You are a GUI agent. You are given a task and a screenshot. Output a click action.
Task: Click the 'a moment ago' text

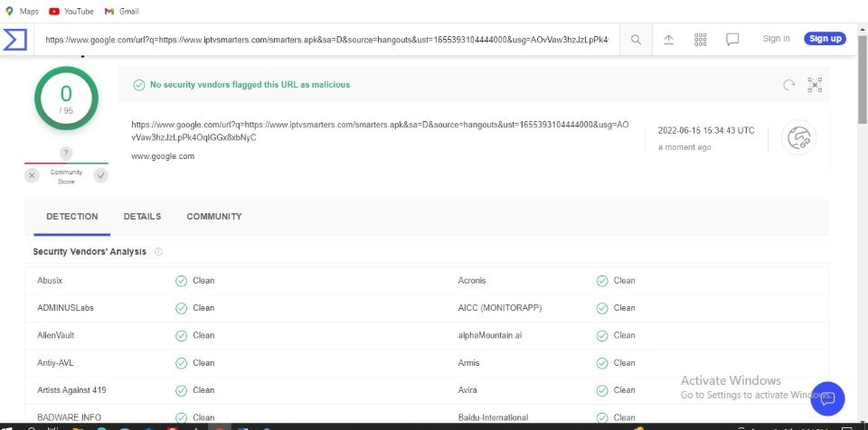click(x=684, y=147)
